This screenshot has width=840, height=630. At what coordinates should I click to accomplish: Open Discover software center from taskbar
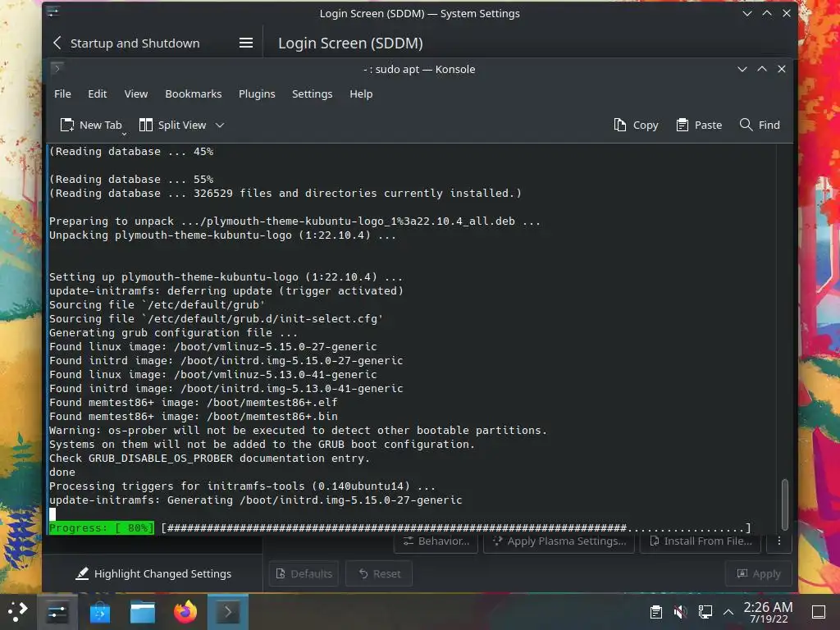(x=99, y=612)
